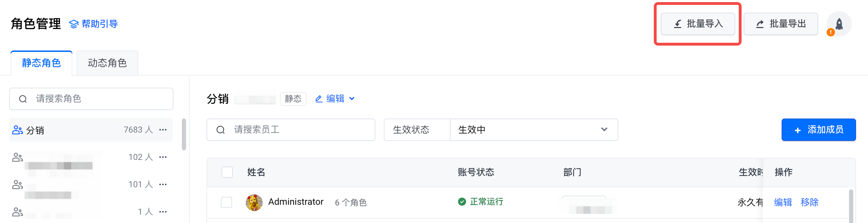Select the 静态角色 tab
This screenshot has width=868, height=223.
pyautogui.click(x=41, y=63)
